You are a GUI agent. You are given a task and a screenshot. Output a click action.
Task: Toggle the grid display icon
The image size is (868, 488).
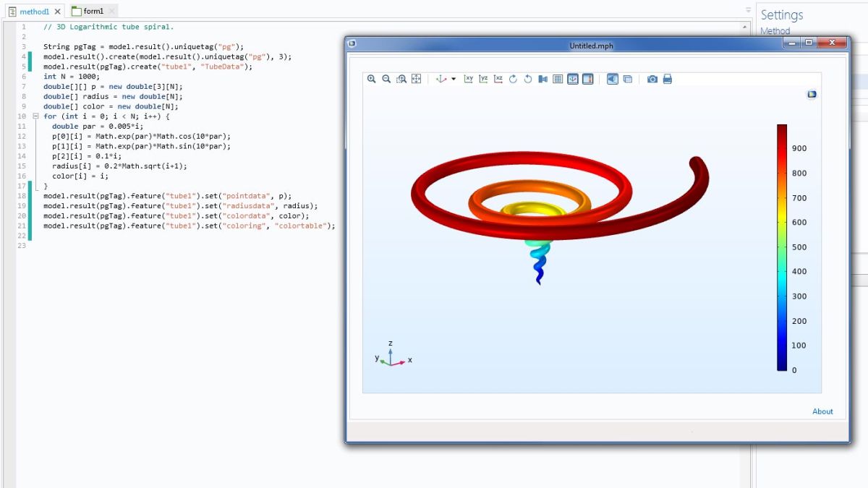558,79
